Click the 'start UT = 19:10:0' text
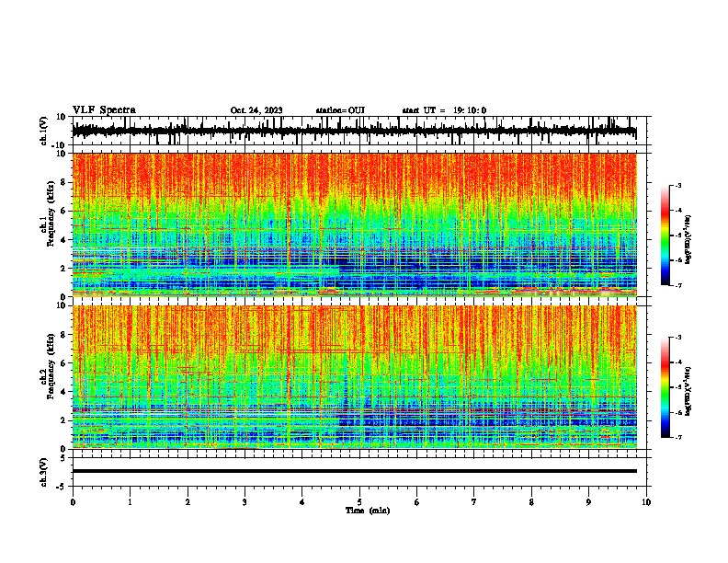Viewport: 728px width, 563px height. tap(444, 110)
